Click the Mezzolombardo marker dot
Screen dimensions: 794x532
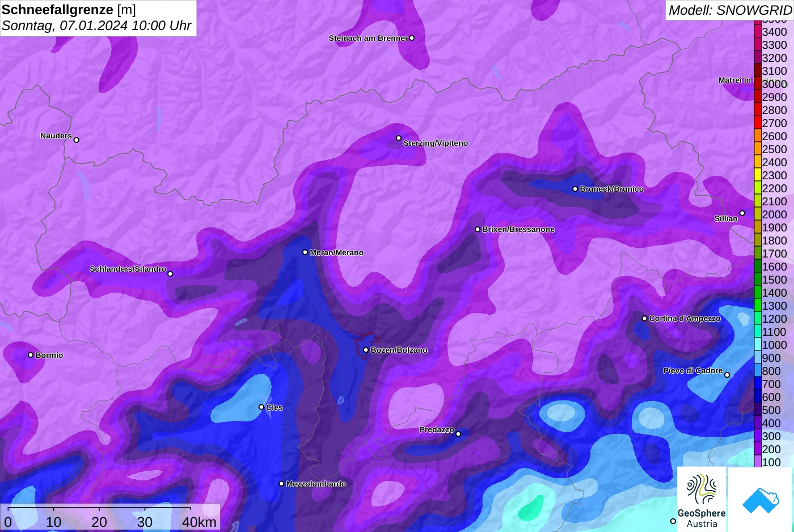[281, 484]
